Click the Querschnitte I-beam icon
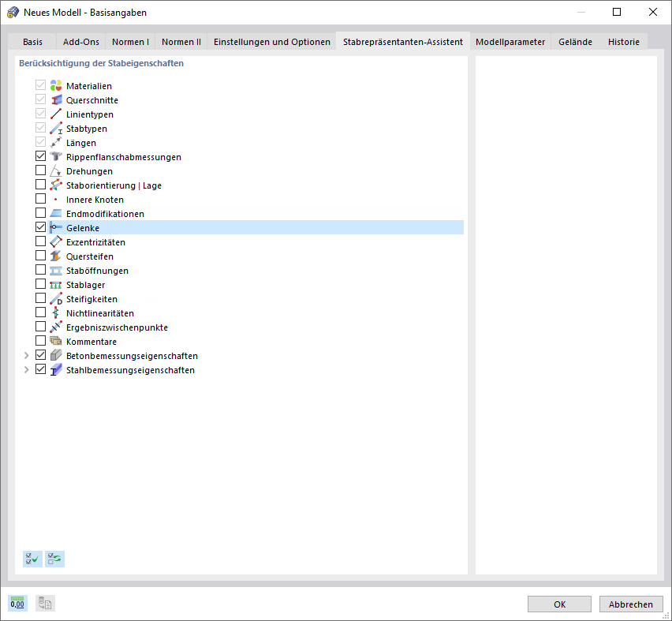Screen dimensions: 672x621 56,100
